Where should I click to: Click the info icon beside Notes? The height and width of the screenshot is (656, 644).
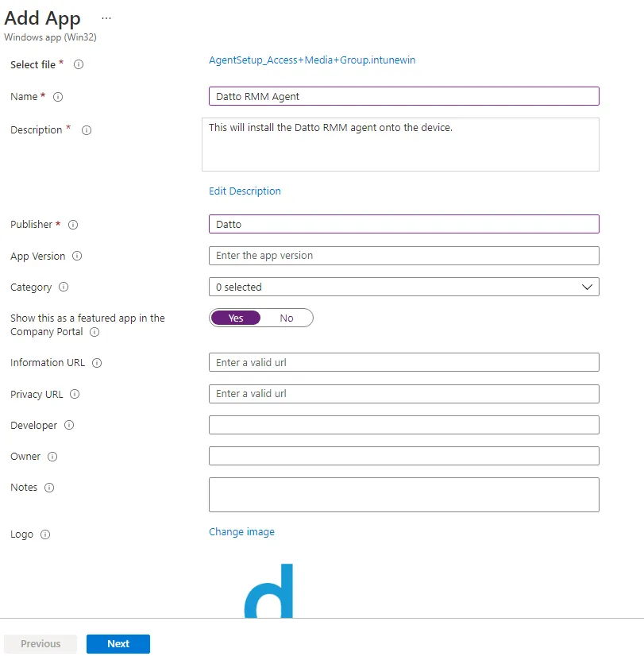49,488
